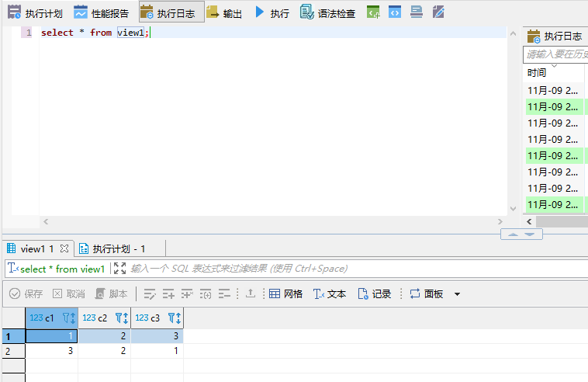Click the 执行 (Run) play icon

(260, 12)
